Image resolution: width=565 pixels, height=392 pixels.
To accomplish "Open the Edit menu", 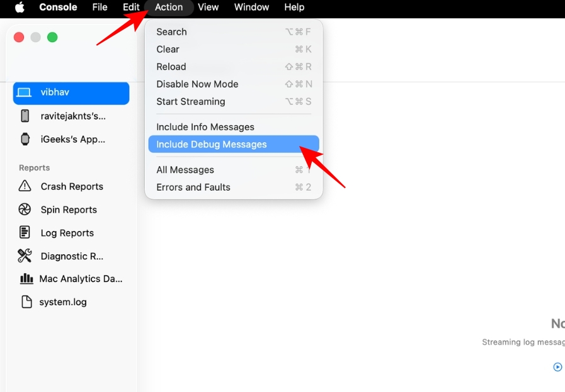I will (x=131, y=7).
